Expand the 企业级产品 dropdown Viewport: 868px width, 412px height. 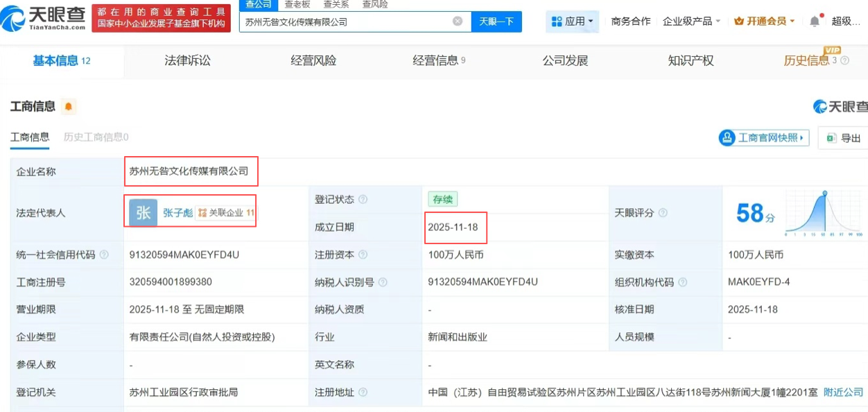point(691,22)
